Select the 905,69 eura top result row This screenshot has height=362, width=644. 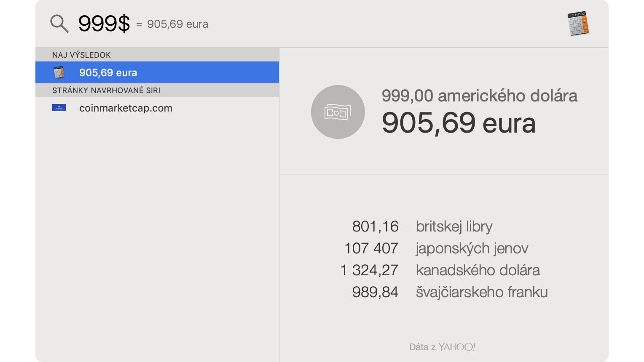157,72
